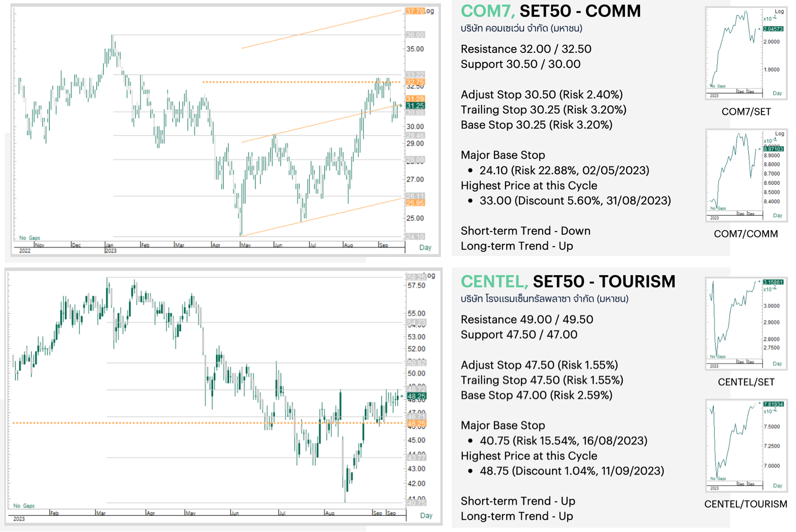Open the COM7/COMM relative strength thumbnail chart

coord(746,175)
